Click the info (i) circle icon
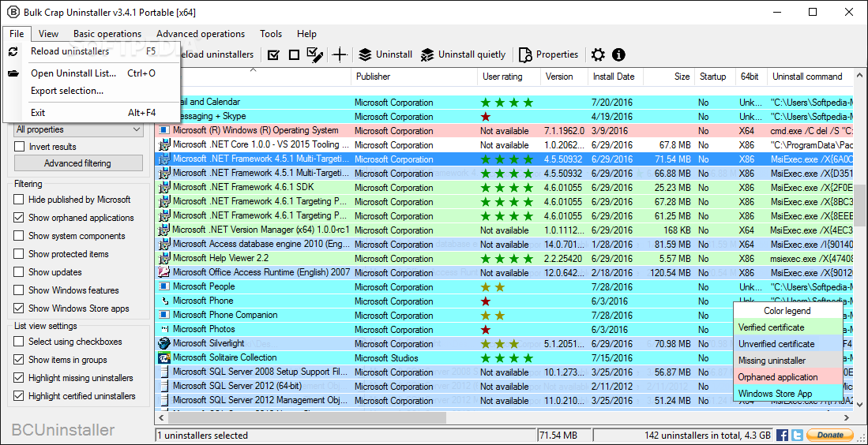The height and width of the screenshot is (445, 868). click(619, 54)
